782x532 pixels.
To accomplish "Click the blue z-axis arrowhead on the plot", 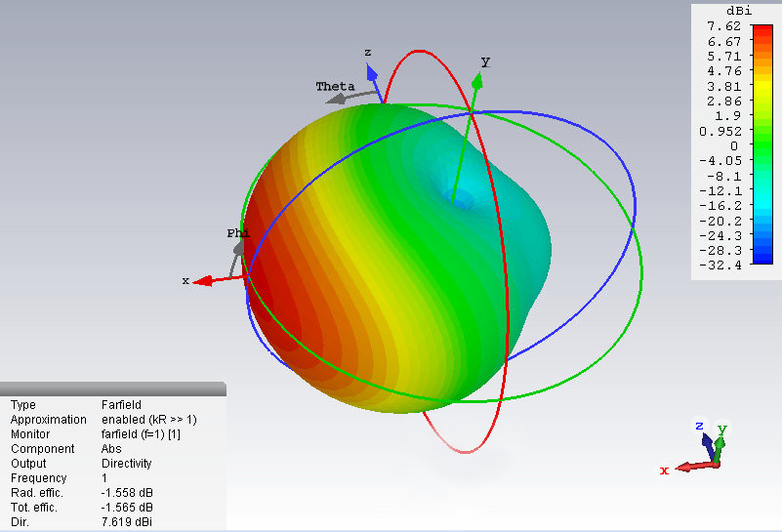I will tap(372, 73).
